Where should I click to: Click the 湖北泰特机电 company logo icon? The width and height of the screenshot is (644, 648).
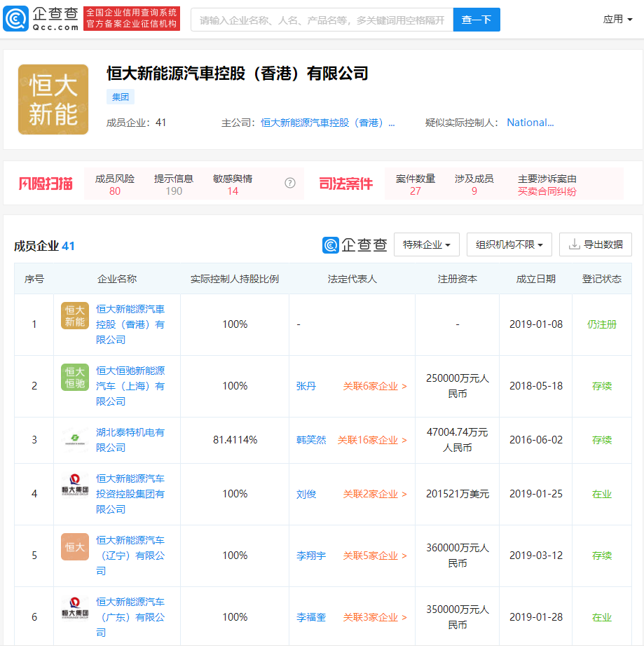pos(75,439)
